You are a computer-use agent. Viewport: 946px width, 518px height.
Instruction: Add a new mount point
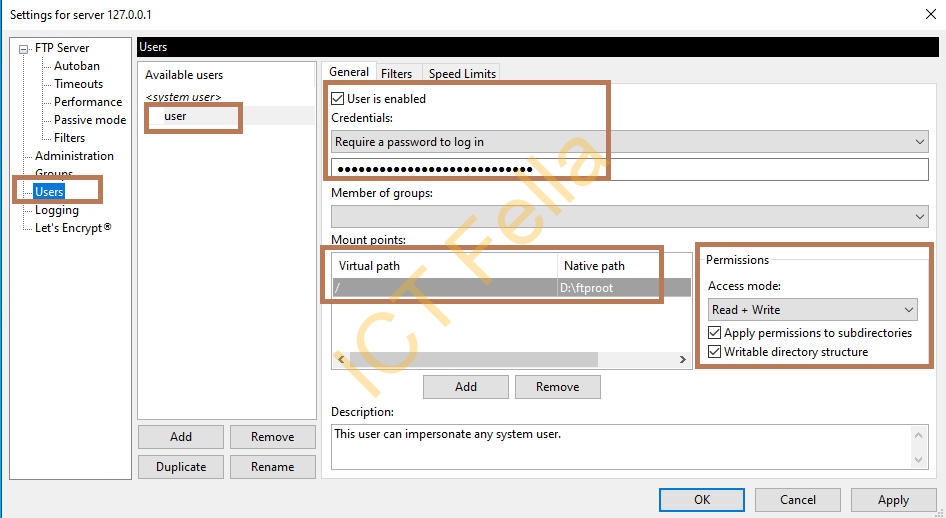pyautogui.click(x=466, y=387)
